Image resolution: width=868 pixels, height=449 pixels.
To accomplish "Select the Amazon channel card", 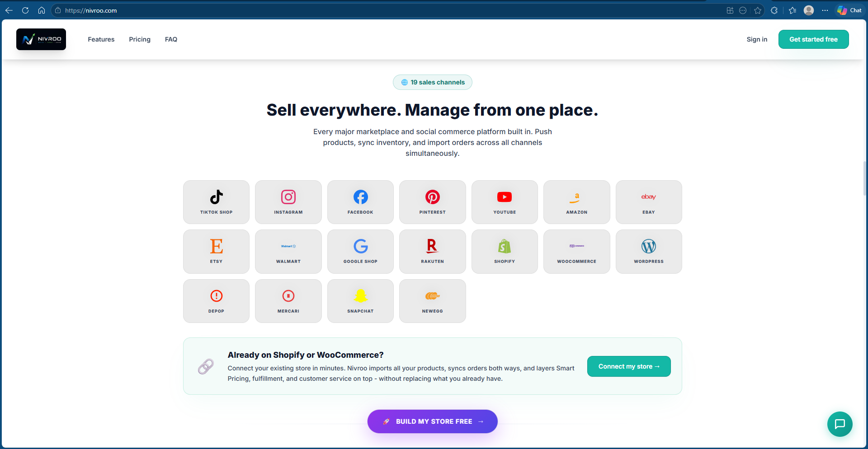I will (577, 202).
